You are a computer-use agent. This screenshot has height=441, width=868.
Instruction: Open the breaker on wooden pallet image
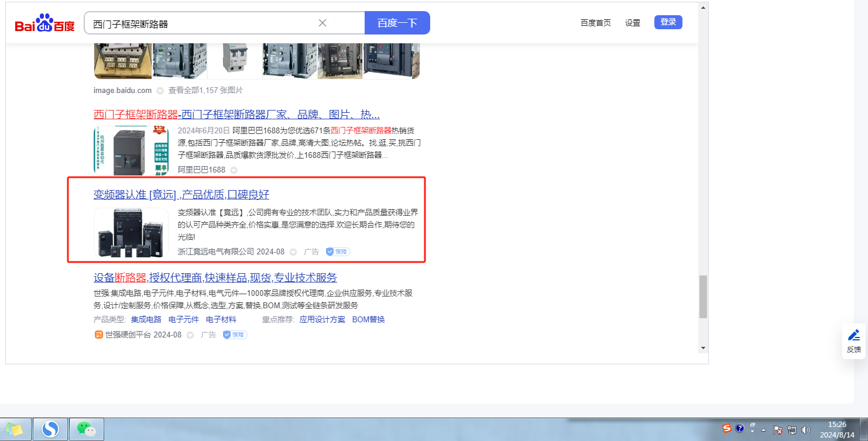tap(123, 61)
